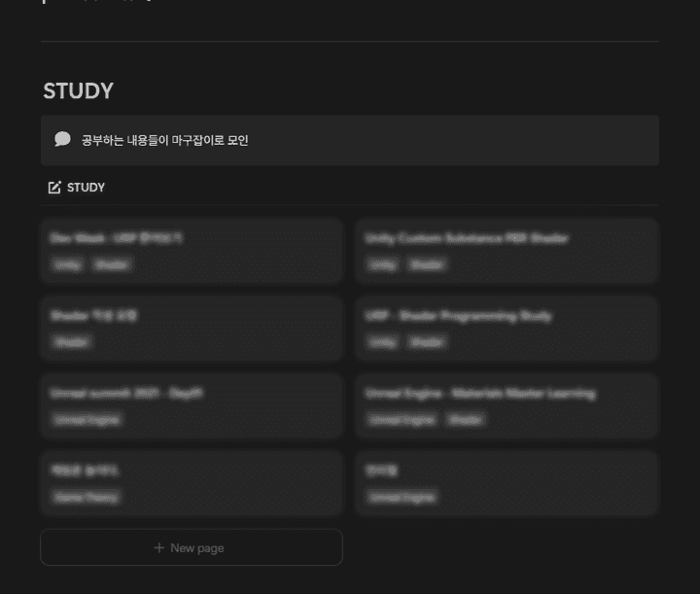The image size is (700, 594).
Task: Open the Unreal summit 2021 card
Action: [192, 406]
